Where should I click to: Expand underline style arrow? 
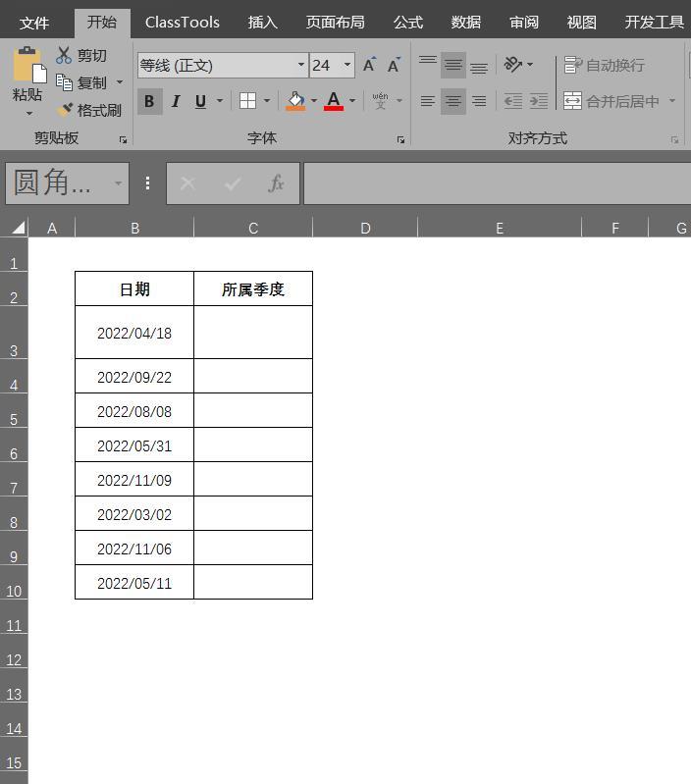coord(220,101)
